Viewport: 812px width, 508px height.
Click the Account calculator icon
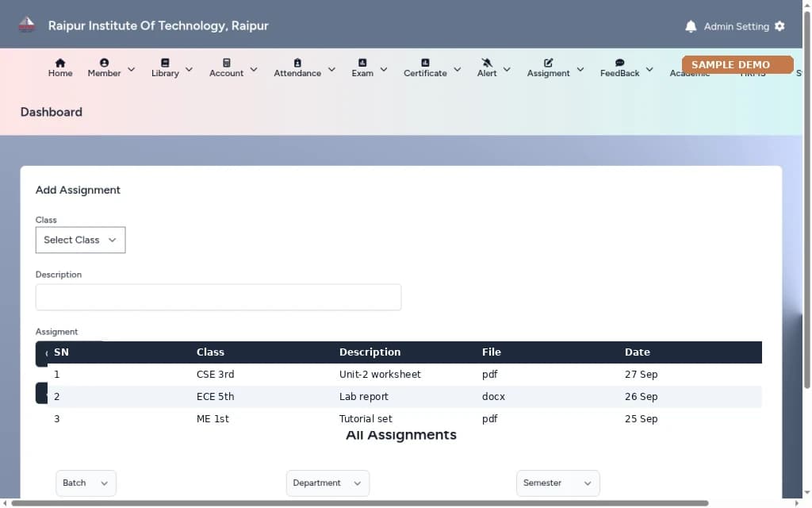(226, 63)
